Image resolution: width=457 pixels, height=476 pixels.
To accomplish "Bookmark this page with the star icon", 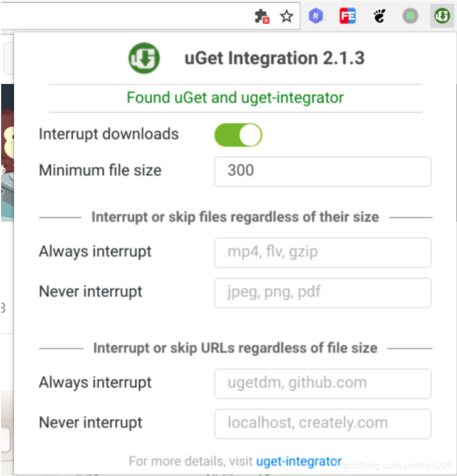I will pyautogui.click(x=286, y=16).
